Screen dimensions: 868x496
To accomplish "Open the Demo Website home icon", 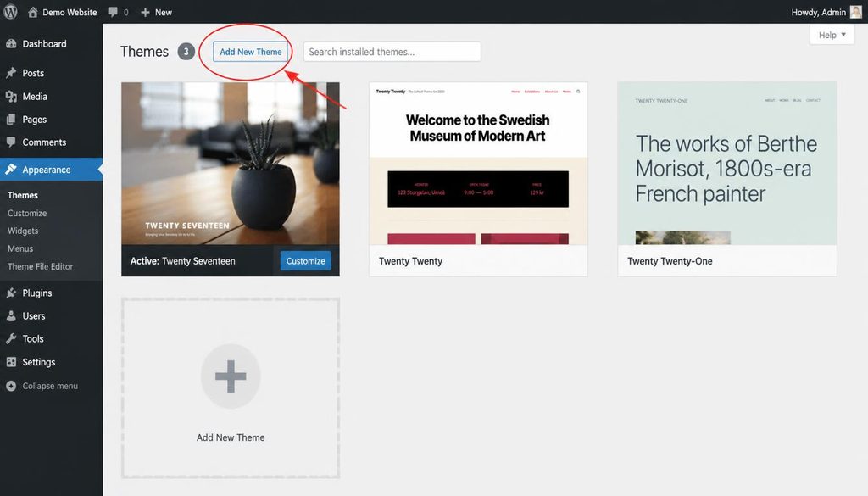I will pos(33,12).
